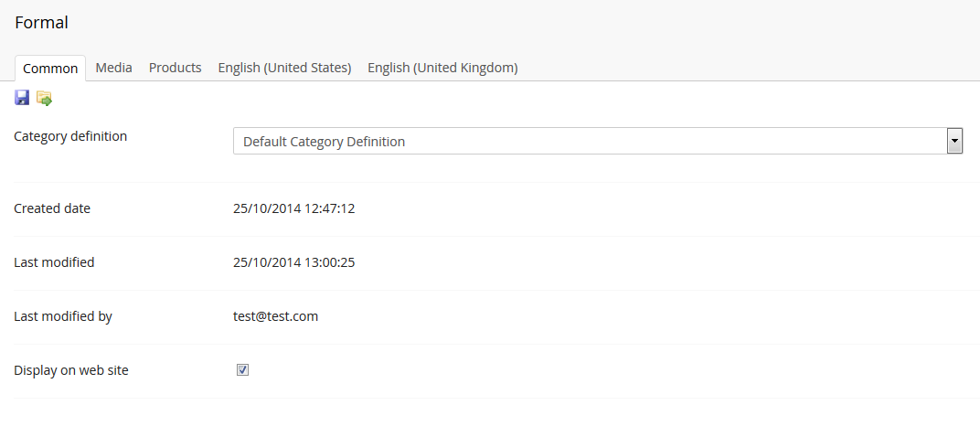Toggle the Display on web site checkbox
This screenshot has width=980, height=437.
tap(242, 370)
